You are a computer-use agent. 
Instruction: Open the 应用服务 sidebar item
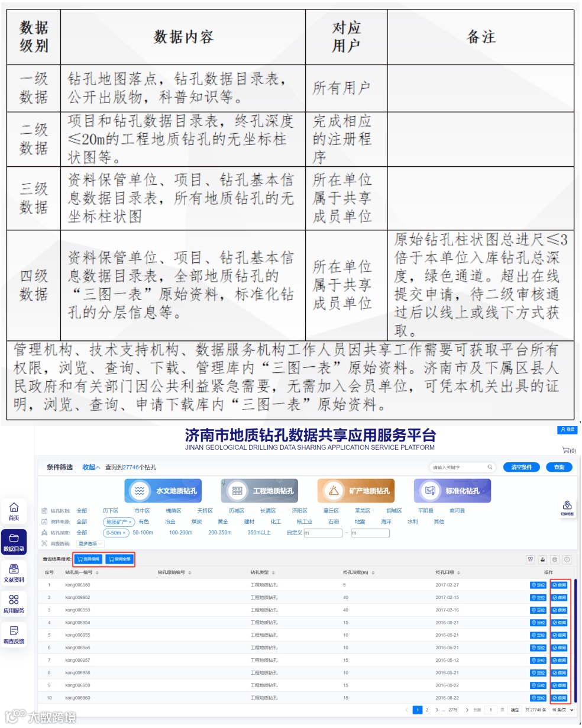(x=14, y=604)
